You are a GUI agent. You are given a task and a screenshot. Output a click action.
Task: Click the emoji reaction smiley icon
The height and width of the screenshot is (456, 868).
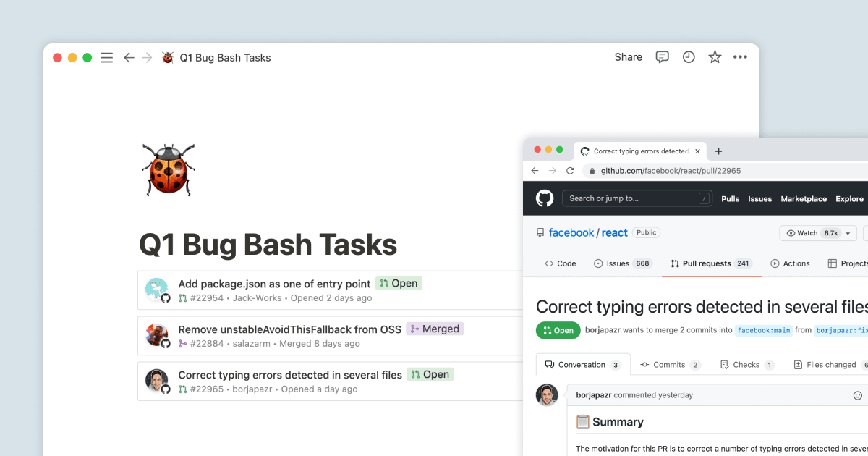click(858, 395)
